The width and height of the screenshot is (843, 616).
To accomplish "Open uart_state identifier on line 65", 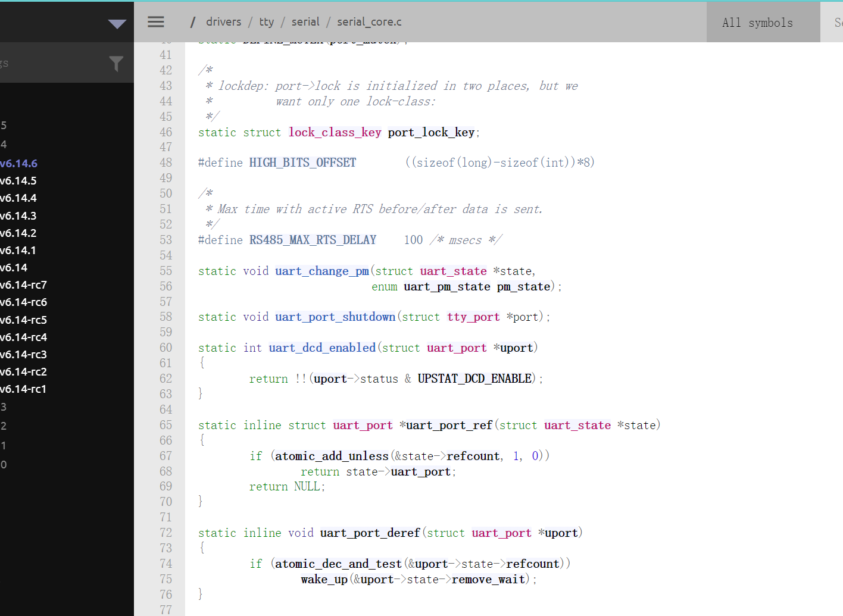I will pyautogui.click(x=577, y=425).
